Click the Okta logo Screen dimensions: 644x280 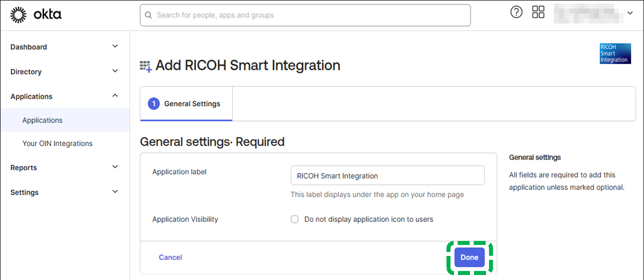pos(36,15)
